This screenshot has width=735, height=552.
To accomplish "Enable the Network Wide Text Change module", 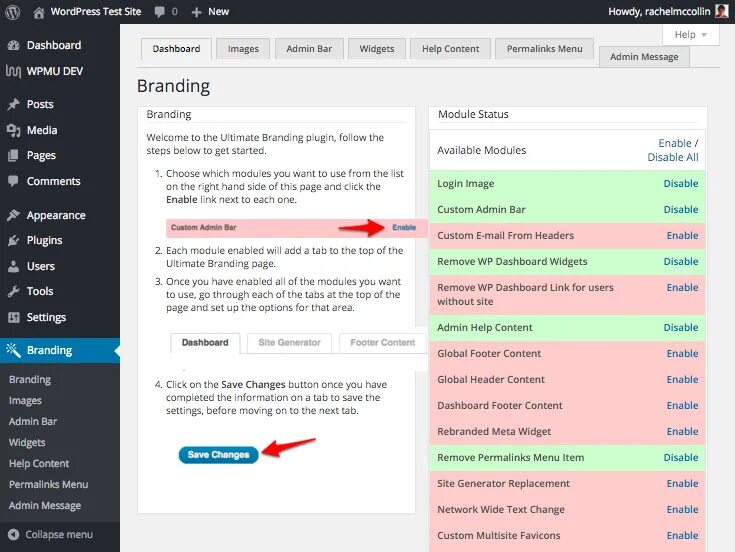I will coord(682,510).
